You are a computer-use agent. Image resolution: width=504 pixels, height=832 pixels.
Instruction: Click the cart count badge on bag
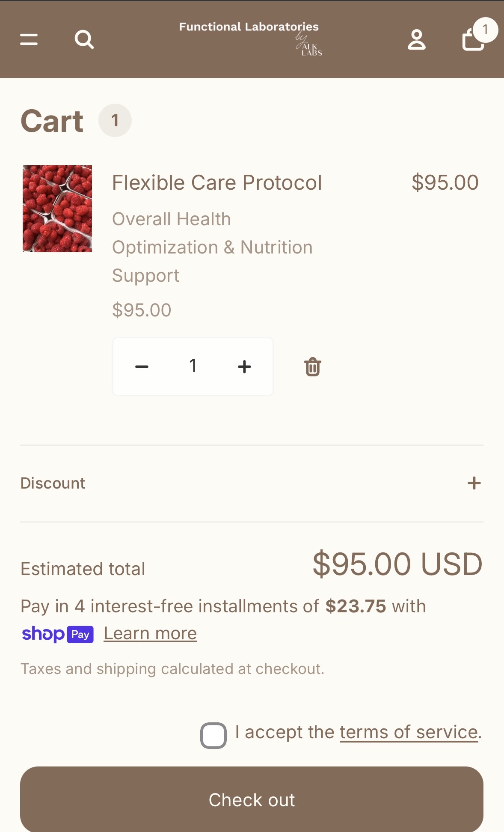tap(485, 30)
